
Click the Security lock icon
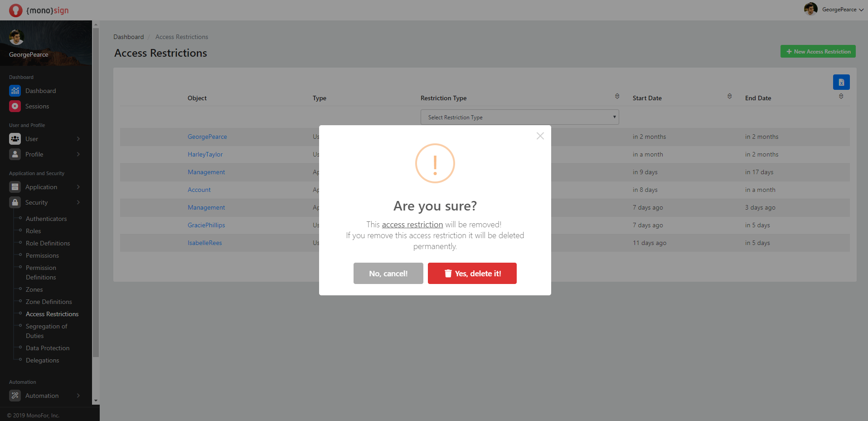(x=15, y=202)
